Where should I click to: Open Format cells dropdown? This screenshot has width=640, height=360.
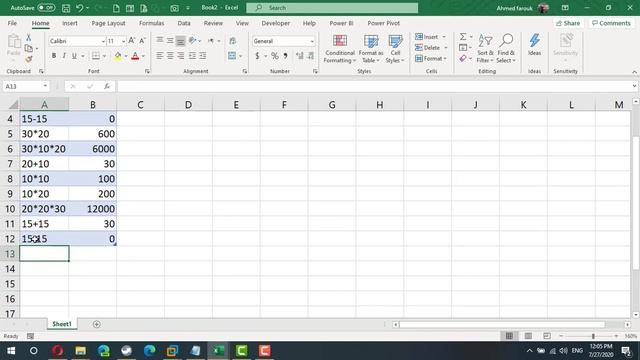tap(431, 59)
